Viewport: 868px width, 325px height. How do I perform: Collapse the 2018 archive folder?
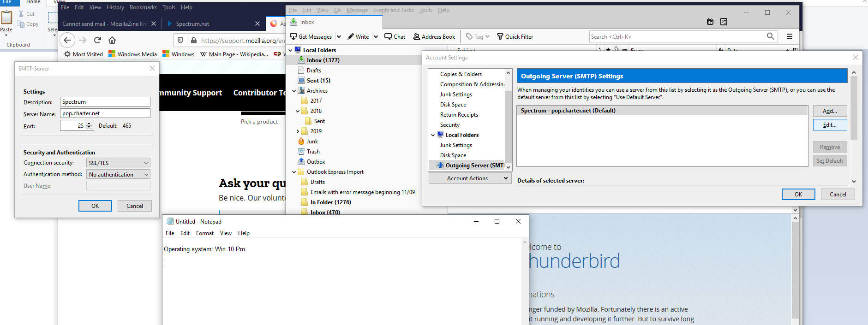(298, 111)
